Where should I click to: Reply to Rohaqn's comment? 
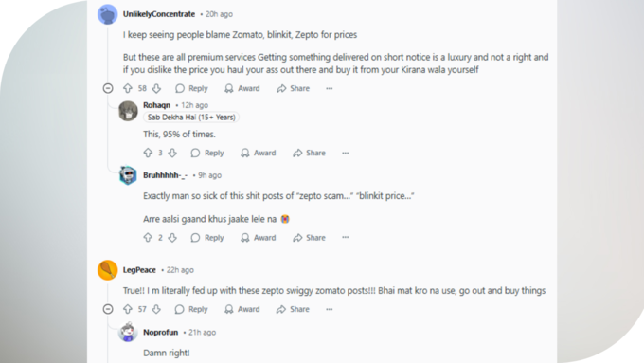pyautogui.click(x=207, y=153)
